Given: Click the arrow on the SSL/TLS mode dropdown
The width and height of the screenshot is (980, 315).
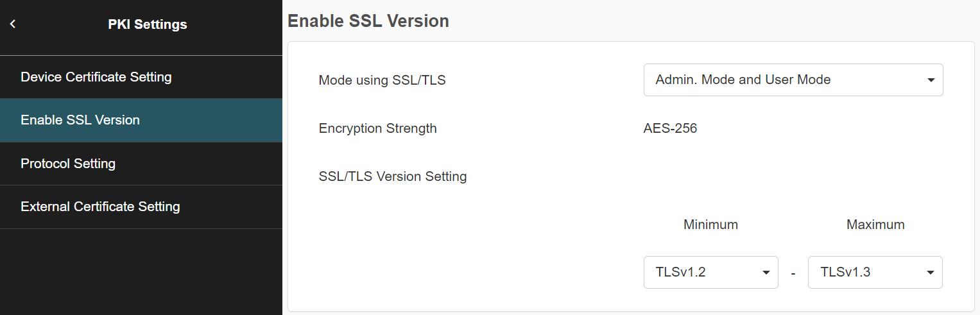Looking at the screenshot, I should [x=931, y=80].
